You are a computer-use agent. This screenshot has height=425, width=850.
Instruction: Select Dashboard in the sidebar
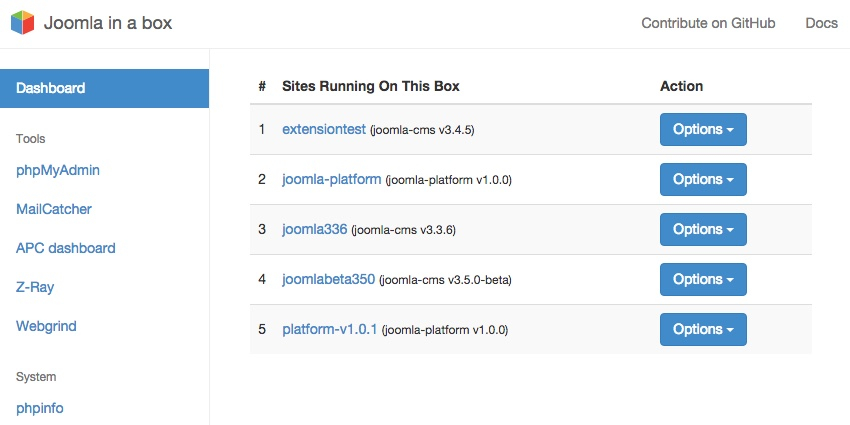click(x=104, y=88)
